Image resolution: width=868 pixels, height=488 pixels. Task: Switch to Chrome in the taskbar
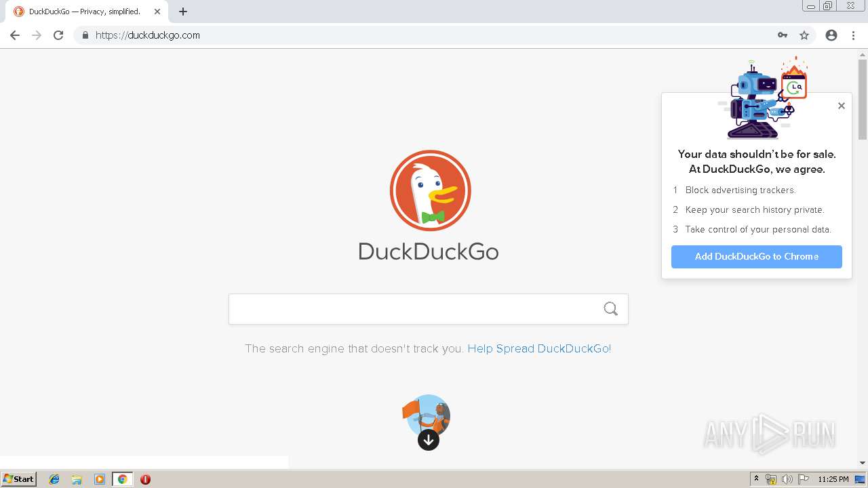click(122, 479)
